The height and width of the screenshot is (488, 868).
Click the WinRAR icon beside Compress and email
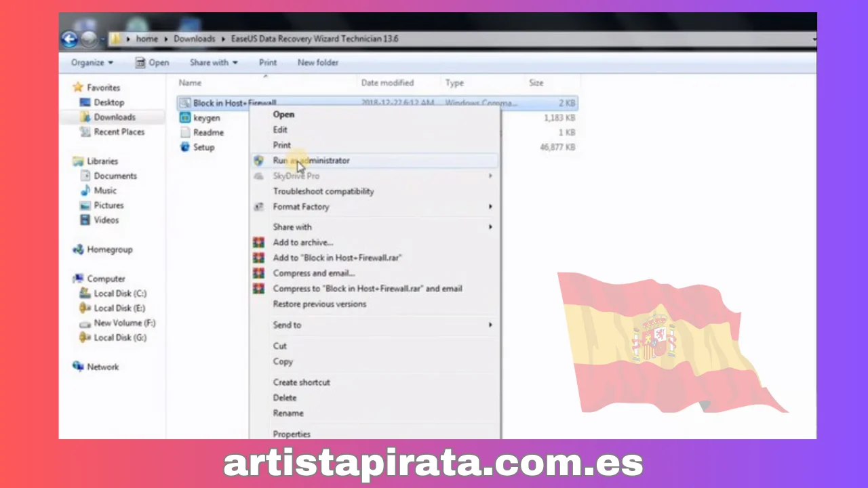coord(258,273)
